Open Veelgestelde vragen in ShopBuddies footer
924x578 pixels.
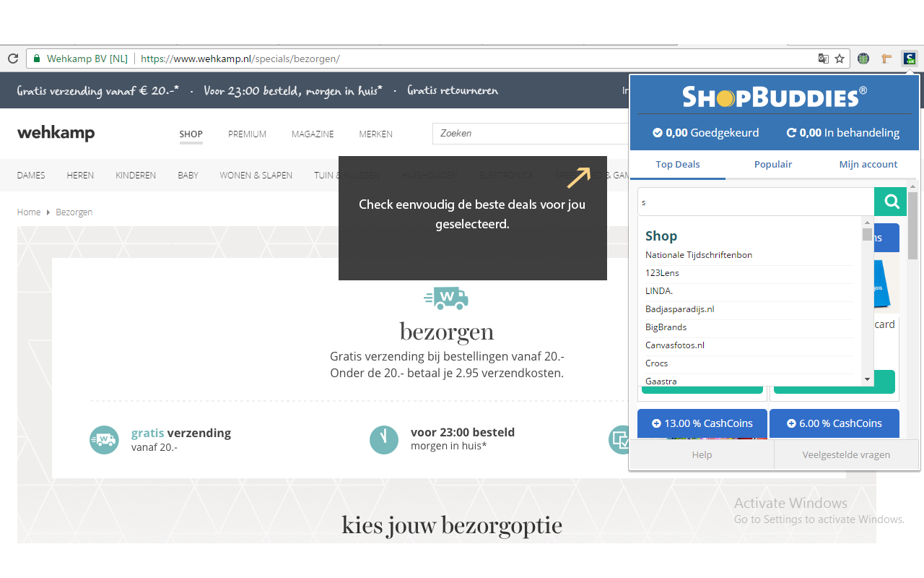846,454
